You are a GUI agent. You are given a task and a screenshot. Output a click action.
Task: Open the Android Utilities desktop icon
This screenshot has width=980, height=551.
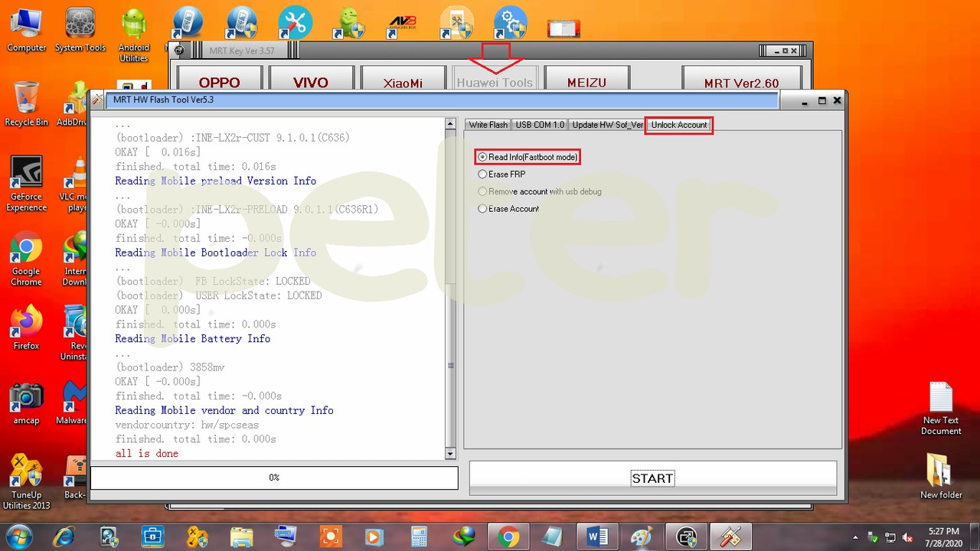point(134,36)
